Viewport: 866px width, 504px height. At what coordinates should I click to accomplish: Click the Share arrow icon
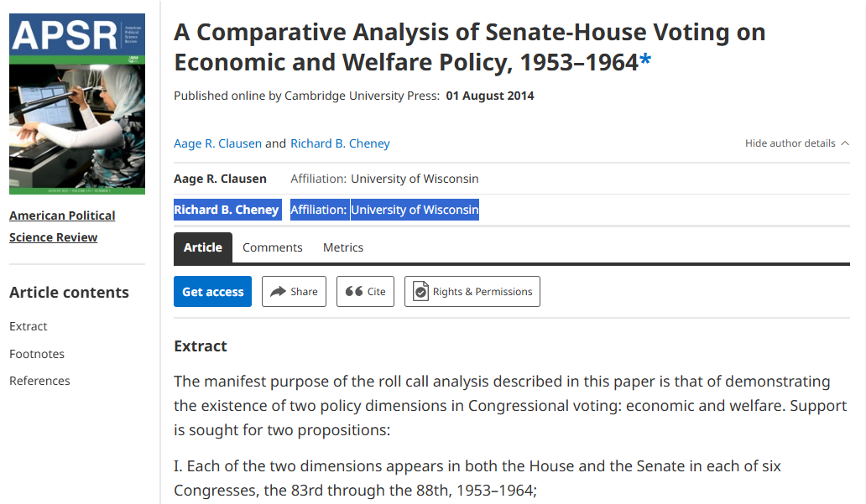tap(277, 292)
